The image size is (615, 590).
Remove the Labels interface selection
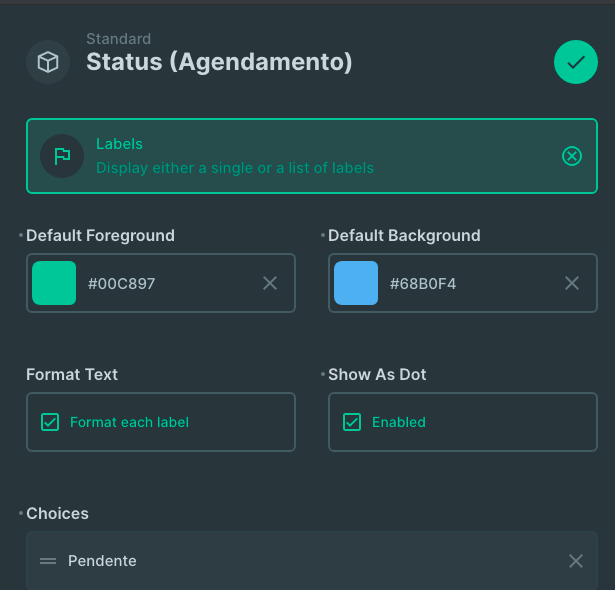tap(571, 156)
